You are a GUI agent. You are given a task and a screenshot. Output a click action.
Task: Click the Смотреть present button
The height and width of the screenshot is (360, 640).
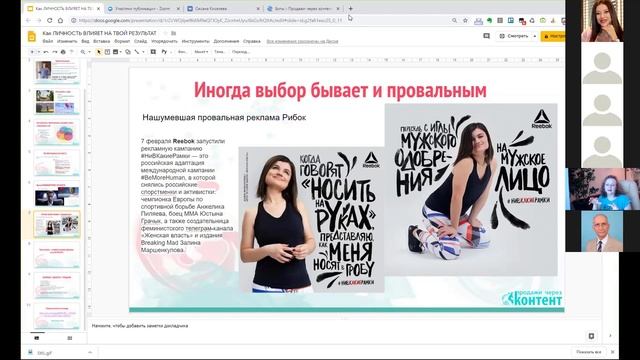click(x=514, y=36)
